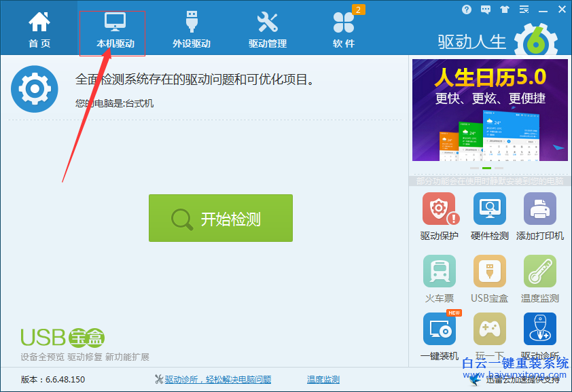
Task: Open the 驱动保护 driver protection tool
Action: click(439, 209)
